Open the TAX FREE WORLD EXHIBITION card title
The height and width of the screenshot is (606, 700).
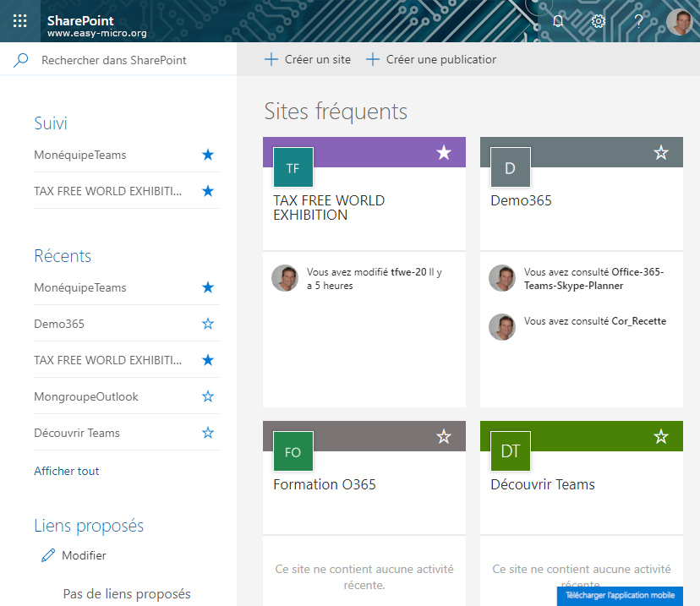tap(329, 208)
